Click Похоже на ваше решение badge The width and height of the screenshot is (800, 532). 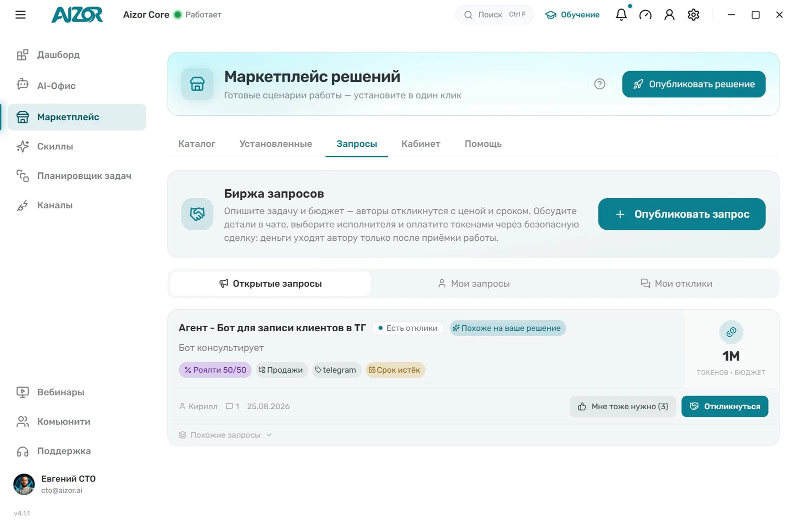507,328
